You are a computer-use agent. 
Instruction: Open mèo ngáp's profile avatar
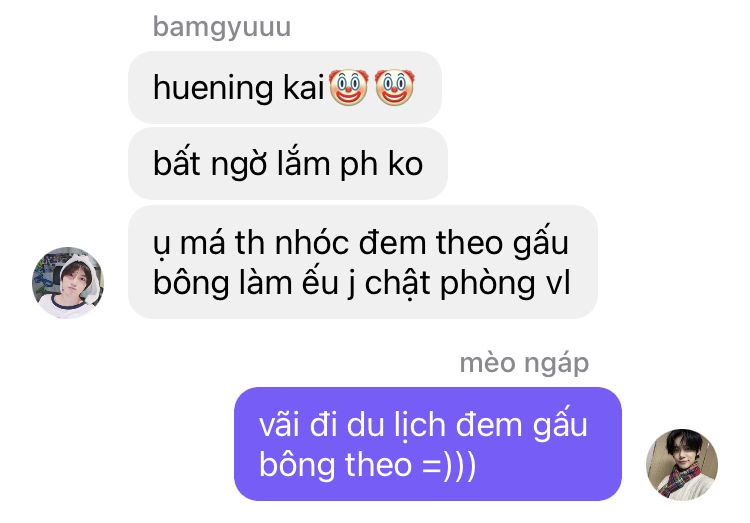tap(682, 465)
